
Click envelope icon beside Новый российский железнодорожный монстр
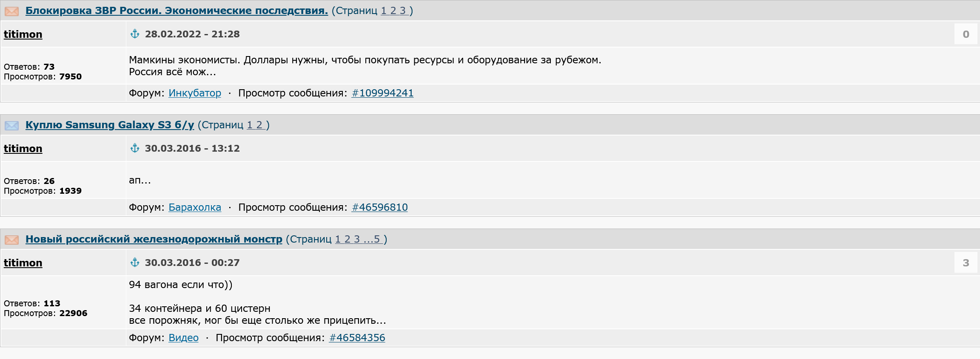[11, 240]
